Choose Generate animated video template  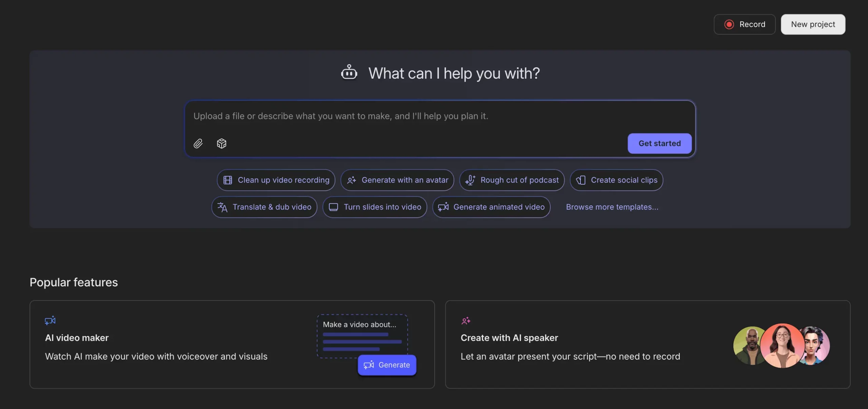[x=491, y=207]
